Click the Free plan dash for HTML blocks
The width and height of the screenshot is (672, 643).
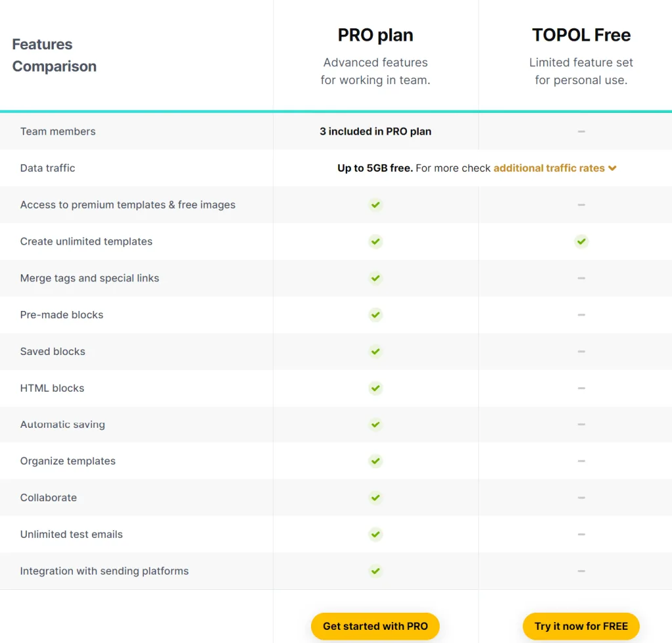click(x=581, y=388)
